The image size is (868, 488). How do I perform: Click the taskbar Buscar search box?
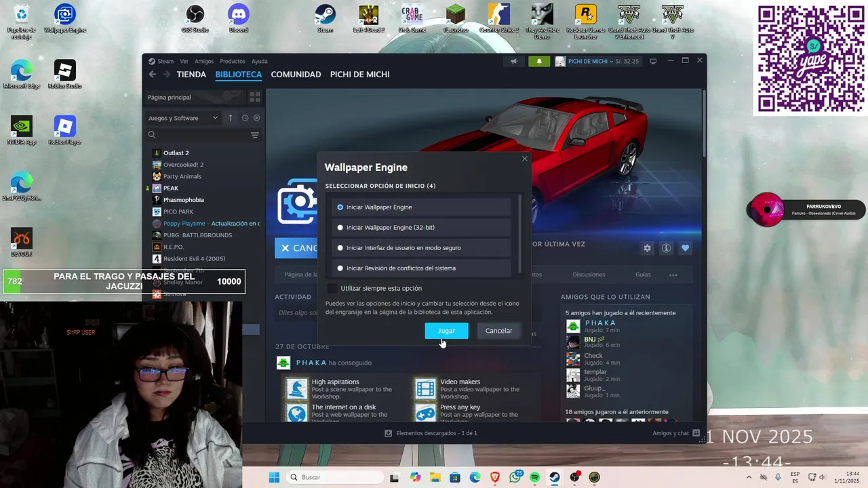[334, 477]
